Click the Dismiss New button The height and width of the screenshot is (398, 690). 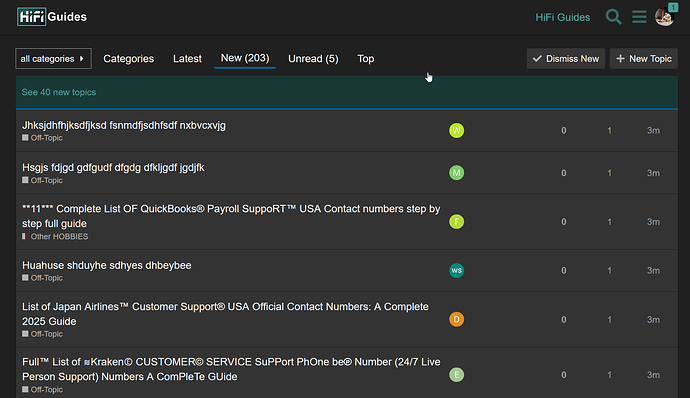(x=565, y=59)
